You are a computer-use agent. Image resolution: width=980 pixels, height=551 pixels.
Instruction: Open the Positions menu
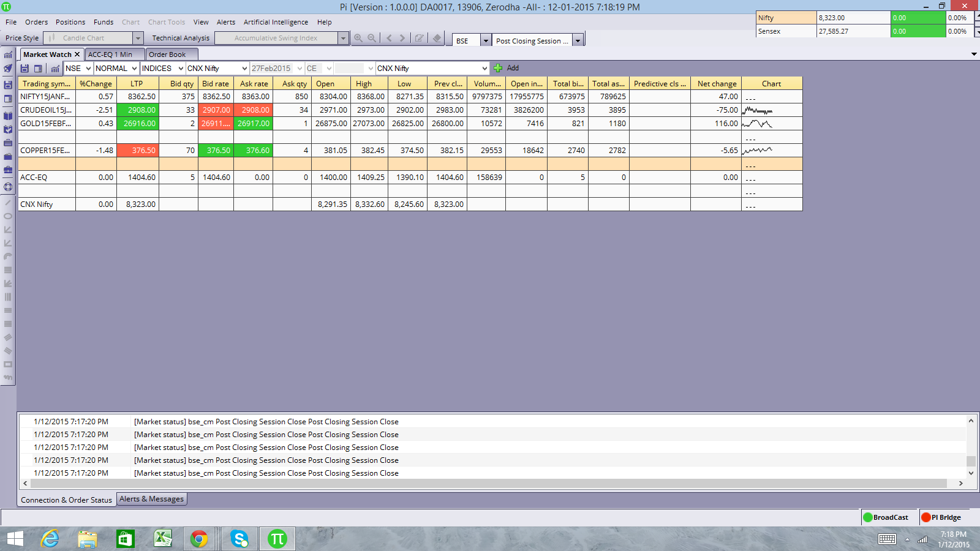click(70, 22)
